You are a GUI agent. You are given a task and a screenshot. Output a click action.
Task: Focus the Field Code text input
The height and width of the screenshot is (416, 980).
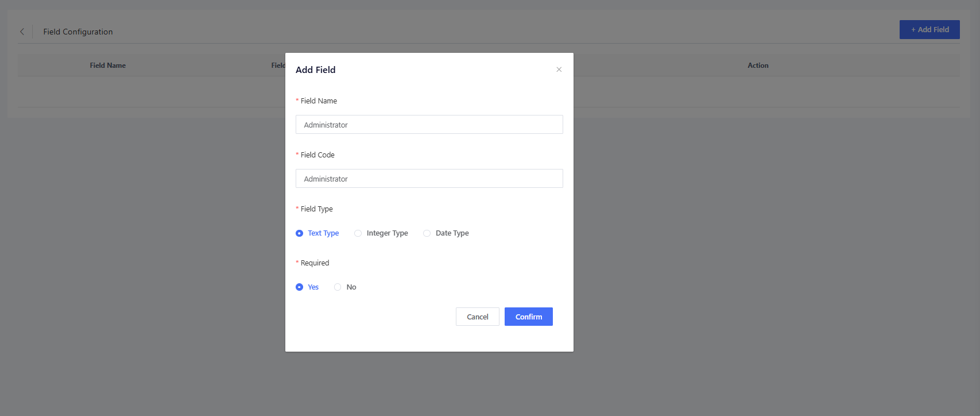(429, 179)
